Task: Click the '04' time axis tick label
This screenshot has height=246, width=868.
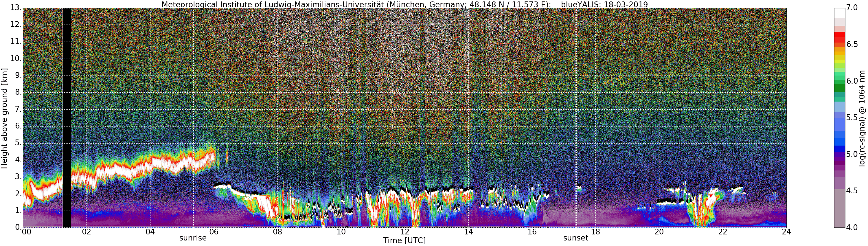Action: 150,232
